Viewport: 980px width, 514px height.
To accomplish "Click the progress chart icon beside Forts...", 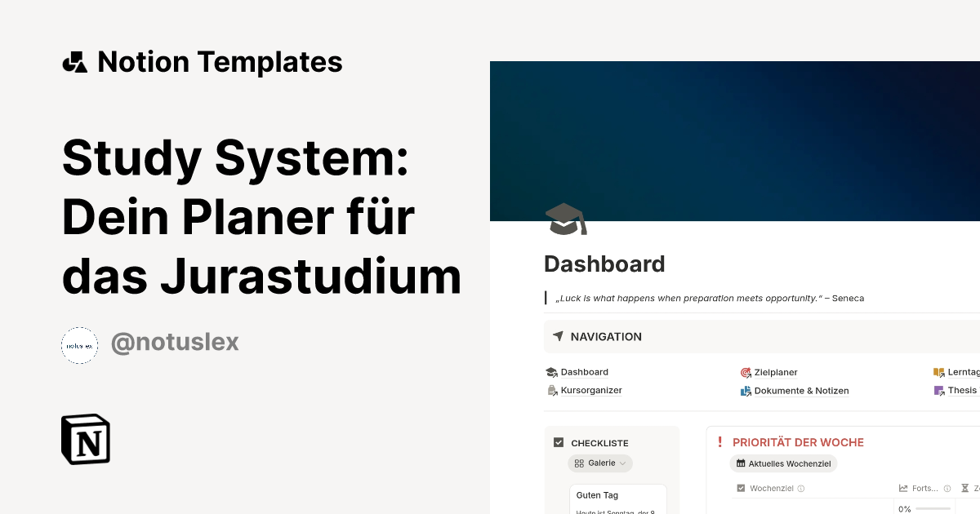I will (902, 488).
